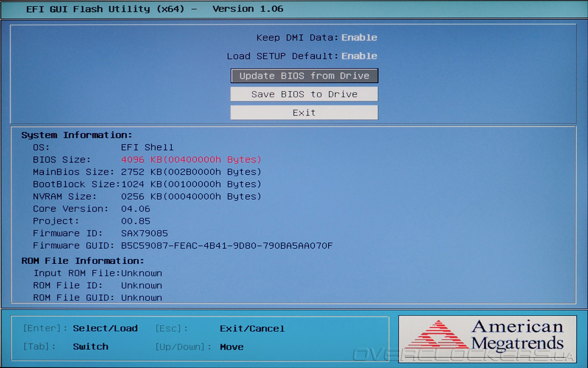Select the 'Switch' hint text
The image size is (588, 368).
[90, 346]
